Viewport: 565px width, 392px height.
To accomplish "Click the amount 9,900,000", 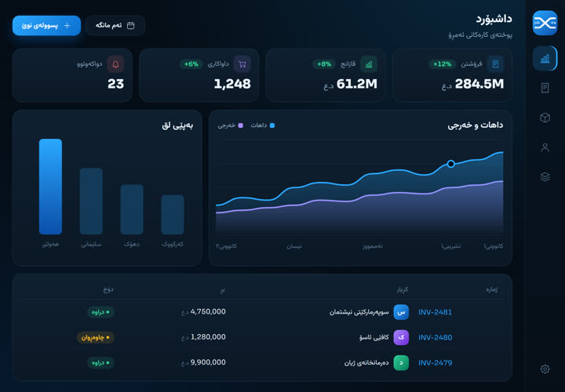I will pyautogui.click(x=208, y=362).
